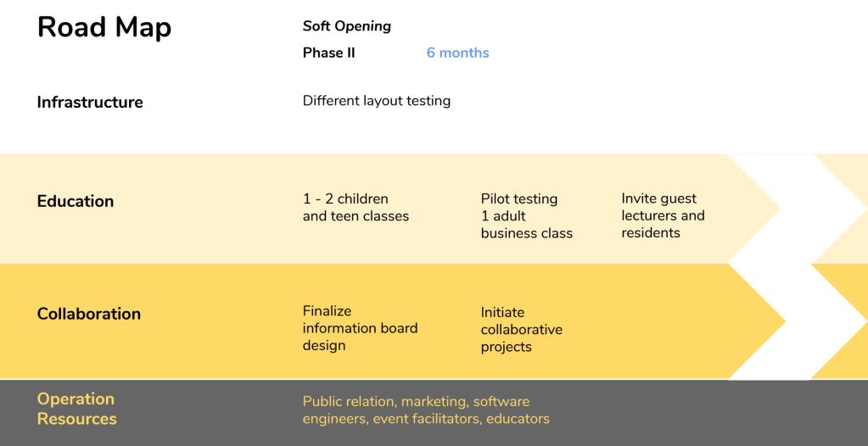The width and height of the screenshot is (868, 446).
Task: Click the Finalize information board design text
Action: [x=360, y=328]
